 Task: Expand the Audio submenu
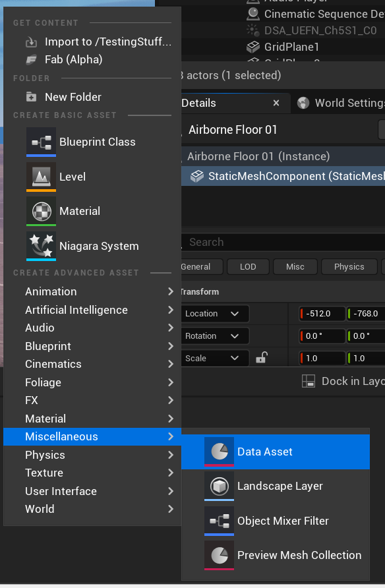[x=92, y=328]
